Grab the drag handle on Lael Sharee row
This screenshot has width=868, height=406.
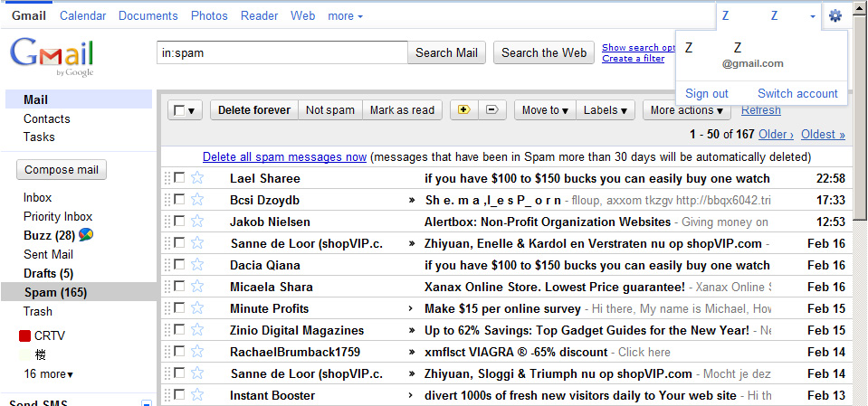(x=167, y=178)
